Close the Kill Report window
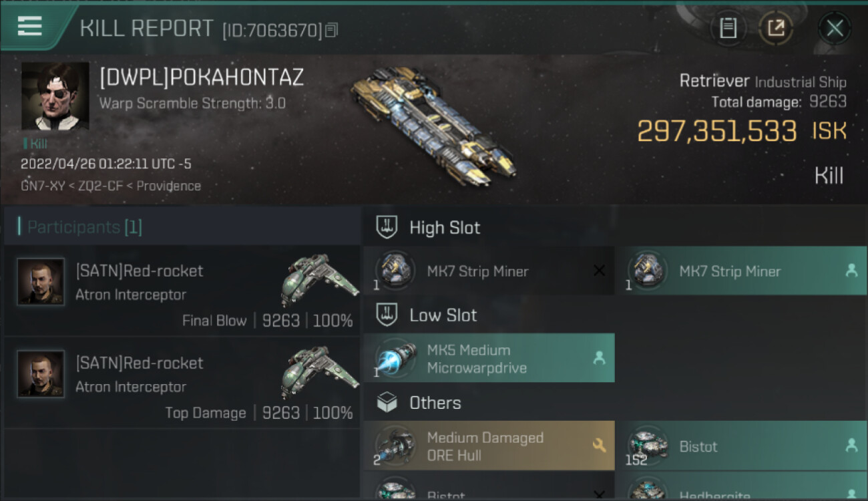This screenshot has height=501, width=868. [835, 28]
